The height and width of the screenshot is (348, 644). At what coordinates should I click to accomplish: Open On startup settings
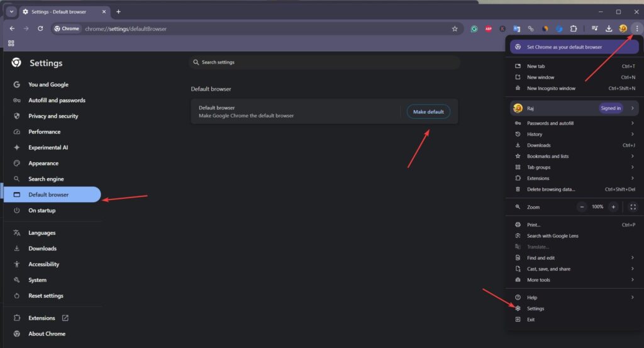click(x=42, y=210)
